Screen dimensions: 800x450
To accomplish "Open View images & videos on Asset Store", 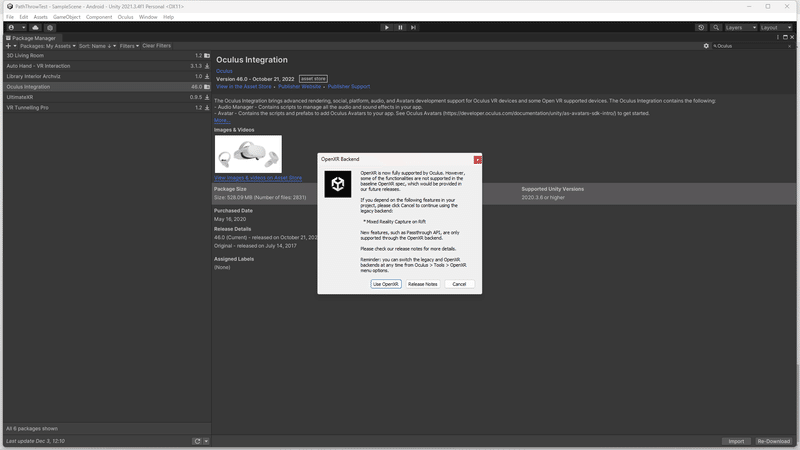I will pyautogui.click(x=258, y=178).
